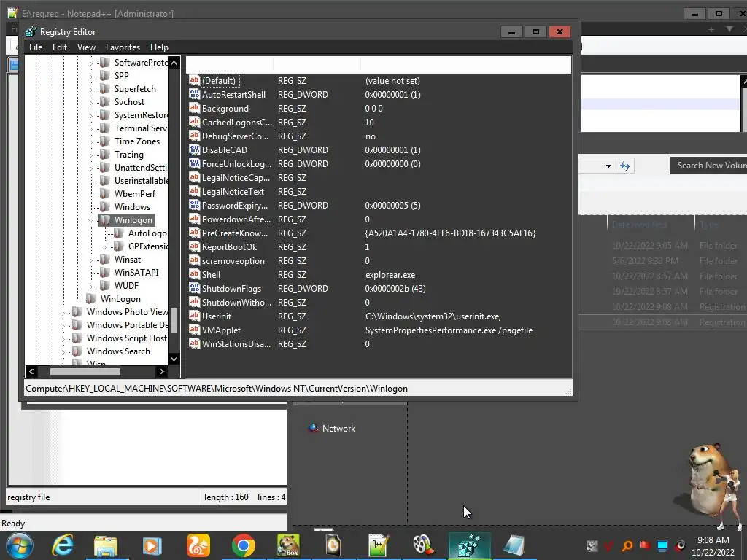Screen dimensions: 747x560
Task: Select the Shell string value icon
Action: click(194, 274)
